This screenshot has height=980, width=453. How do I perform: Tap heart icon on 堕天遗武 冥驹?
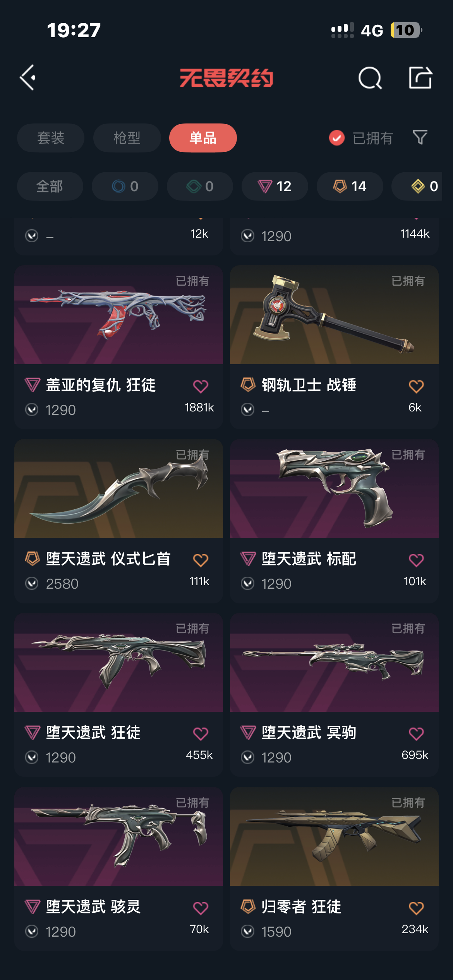coord(416,733)
